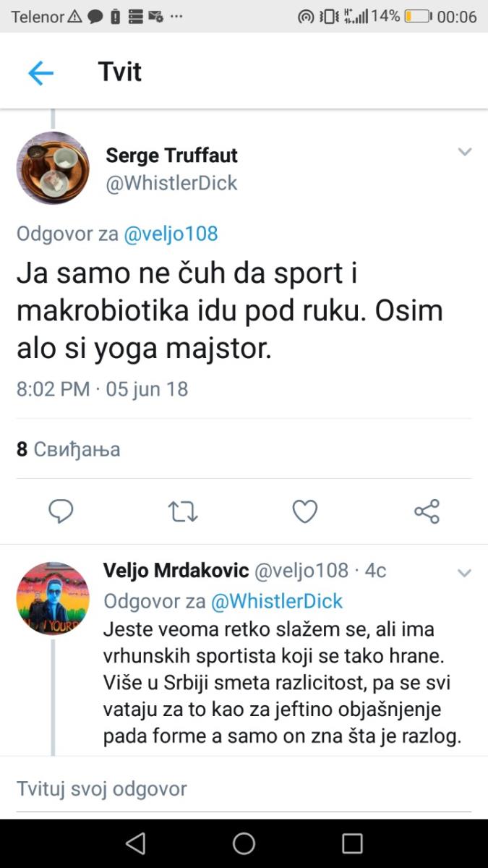Viewport: 488px width, 868px height.
Task: Like the tweet with the heart icon
Action: [304, 511]
